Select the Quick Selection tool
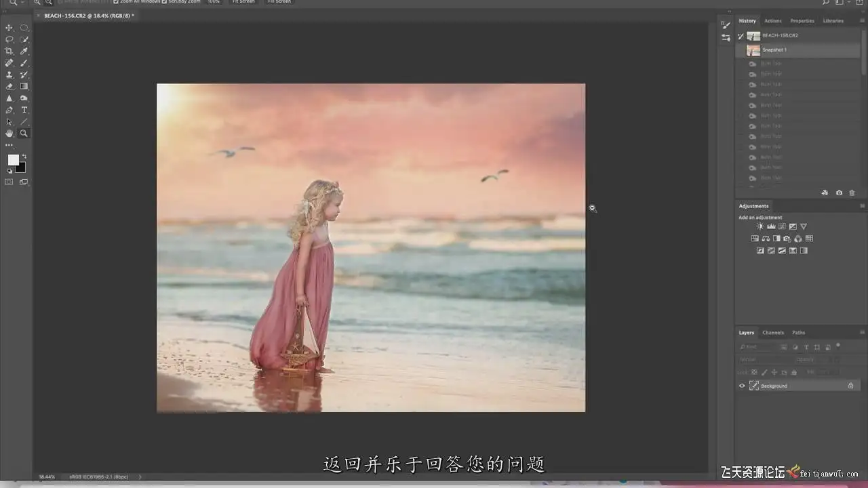This screenshot has width=868, height=488. 24,39
